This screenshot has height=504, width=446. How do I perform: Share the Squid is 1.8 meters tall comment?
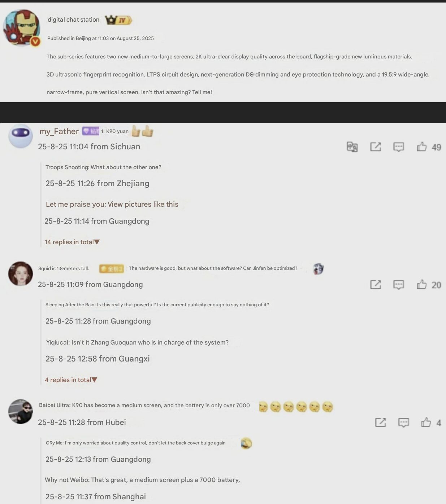[x=376, y=285]
